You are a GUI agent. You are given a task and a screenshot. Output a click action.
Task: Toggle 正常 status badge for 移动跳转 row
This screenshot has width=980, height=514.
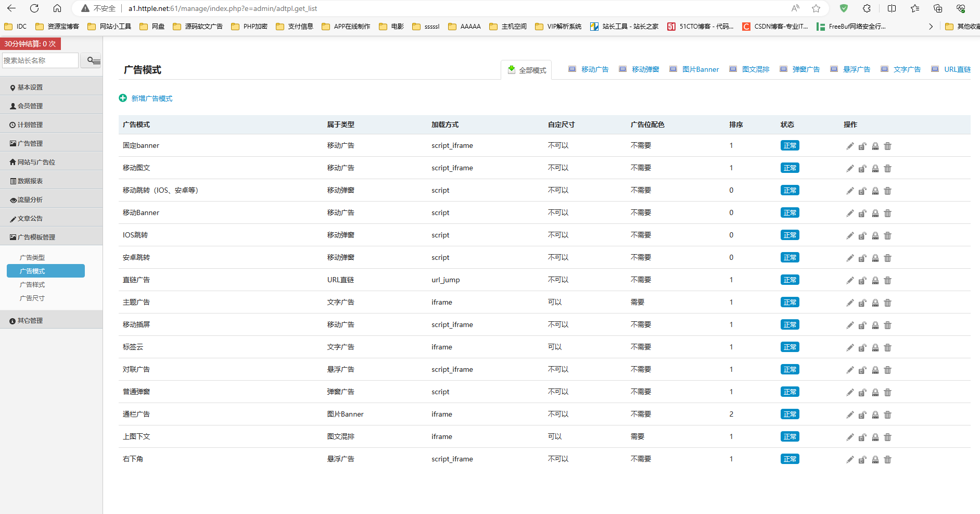790,191
